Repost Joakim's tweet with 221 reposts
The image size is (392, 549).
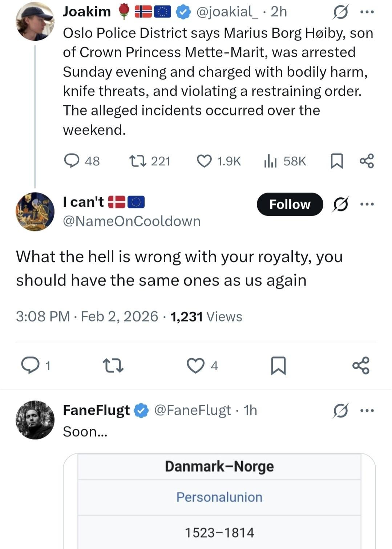coord(138,161)
